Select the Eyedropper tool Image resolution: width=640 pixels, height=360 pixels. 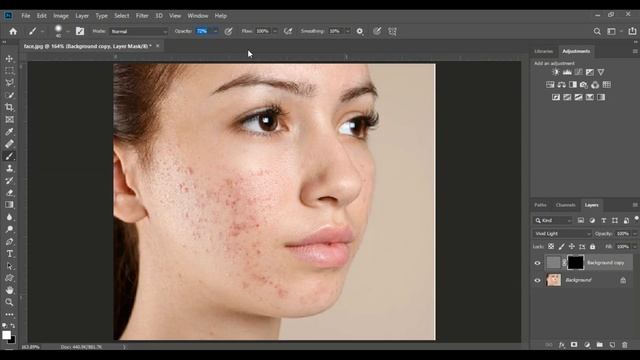pyautogui.click(x=9, y=132)
